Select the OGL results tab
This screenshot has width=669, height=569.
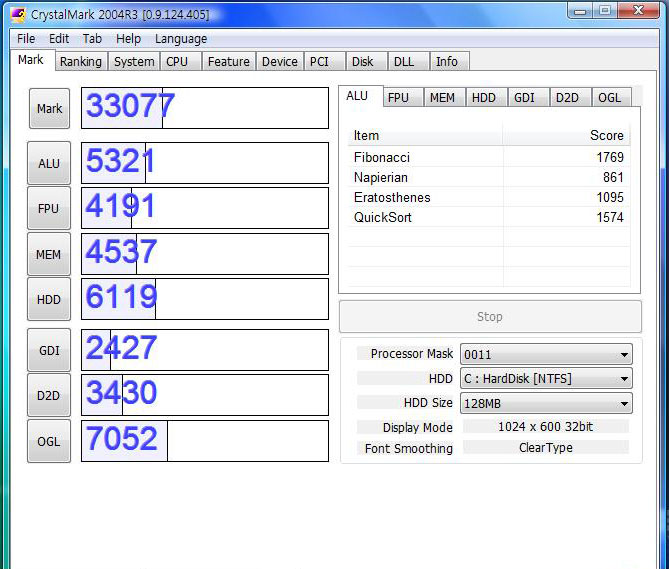[x=610, y=98]
